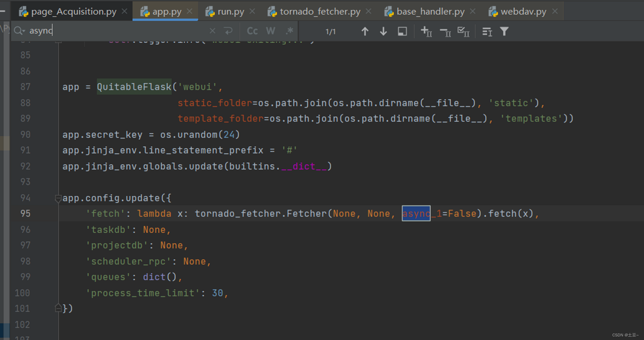This screenshot has height=340, width=644.
Task: Click 'template_folder' parameter on line 89
Action: click(221, 119)
